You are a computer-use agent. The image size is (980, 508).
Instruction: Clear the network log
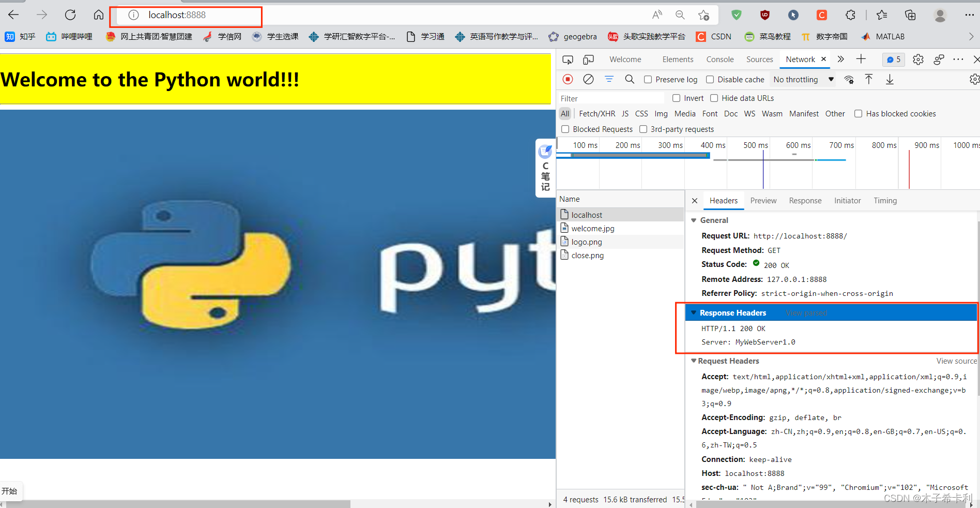[588, 79]
